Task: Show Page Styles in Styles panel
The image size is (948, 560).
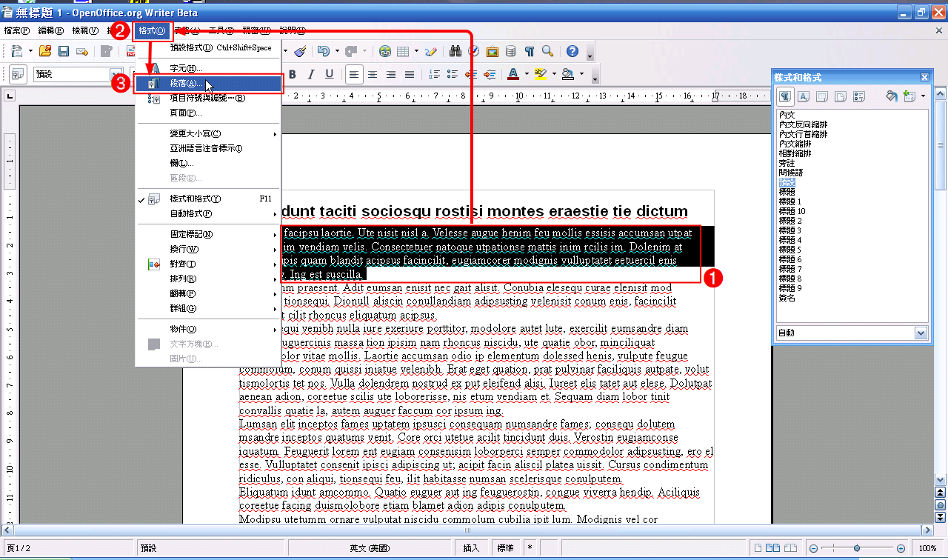Action: point(841,96)
